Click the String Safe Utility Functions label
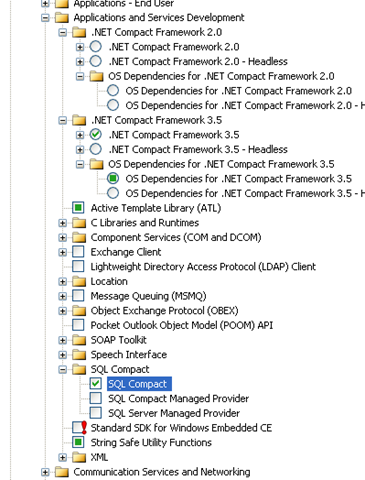365x480 pixels. pyautogui.click(x=151, y=443)
